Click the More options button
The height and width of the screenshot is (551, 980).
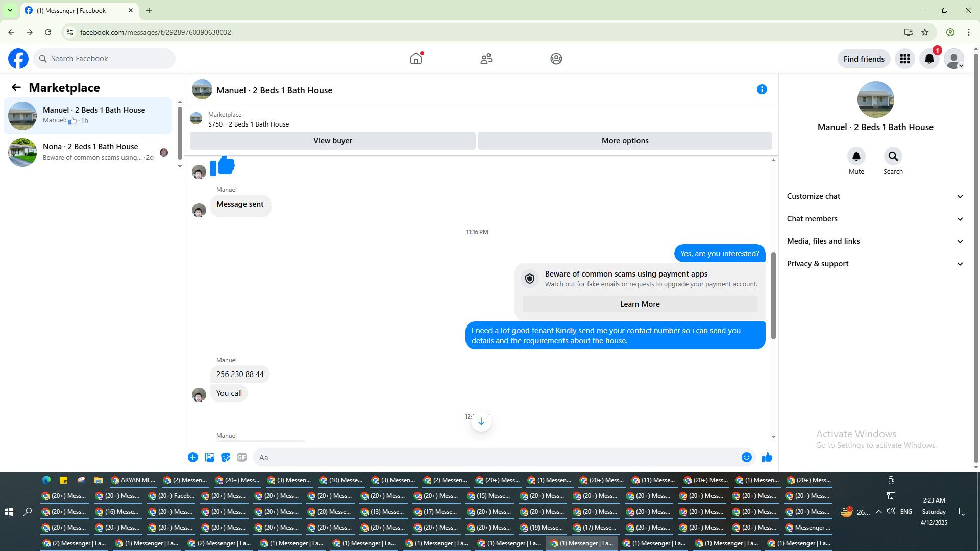point(625,141)
